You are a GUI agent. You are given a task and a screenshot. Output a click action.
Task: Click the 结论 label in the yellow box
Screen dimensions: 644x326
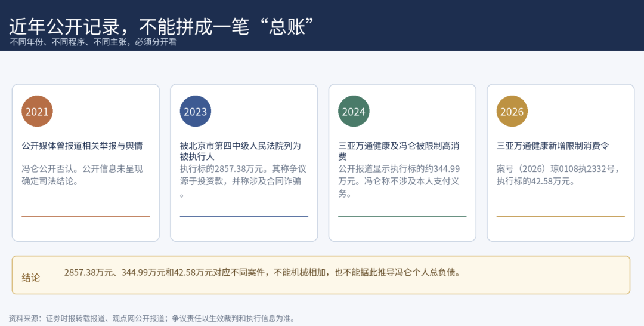coord(31,278)
